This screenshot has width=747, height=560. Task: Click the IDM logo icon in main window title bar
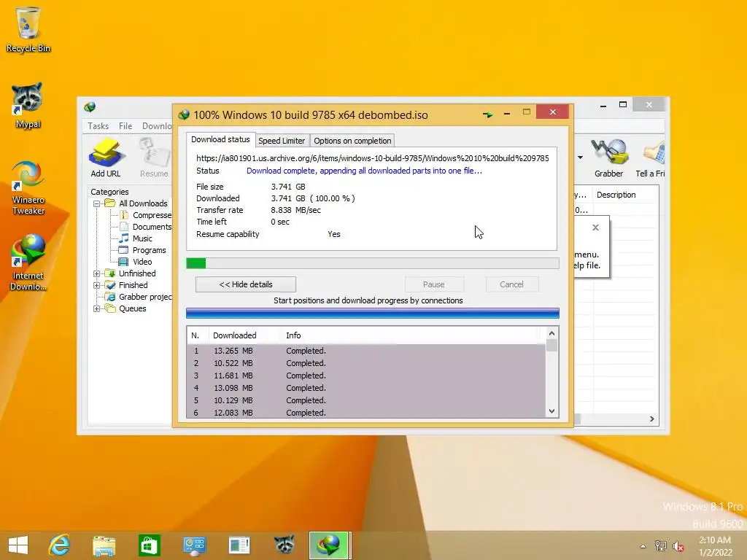pos(90,106)
